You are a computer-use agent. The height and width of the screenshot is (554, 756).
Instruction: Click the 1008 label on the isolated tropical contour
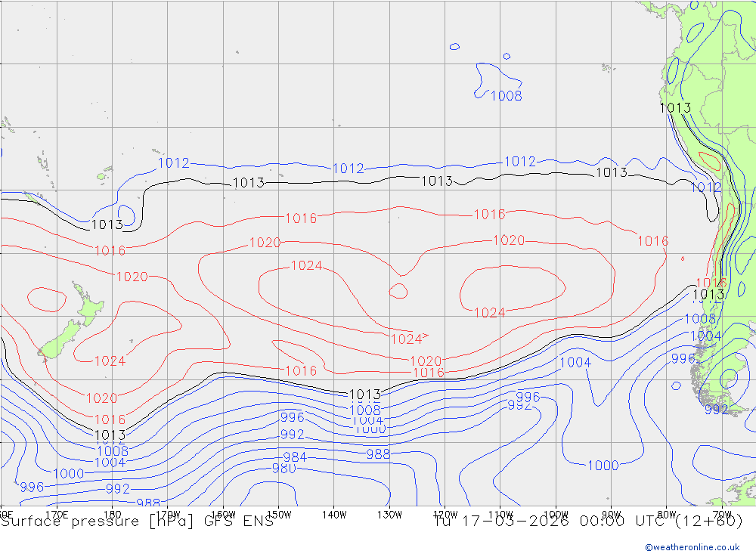(507, 96)
